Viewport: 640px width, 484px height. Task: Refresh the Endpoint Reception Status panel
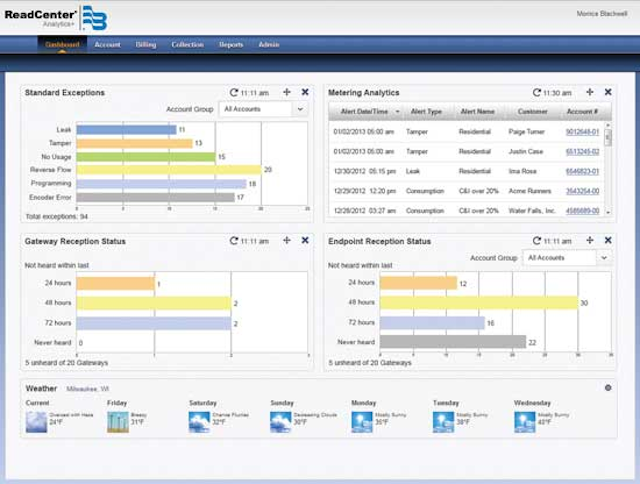pyautogui.click(x=537, y=241)
